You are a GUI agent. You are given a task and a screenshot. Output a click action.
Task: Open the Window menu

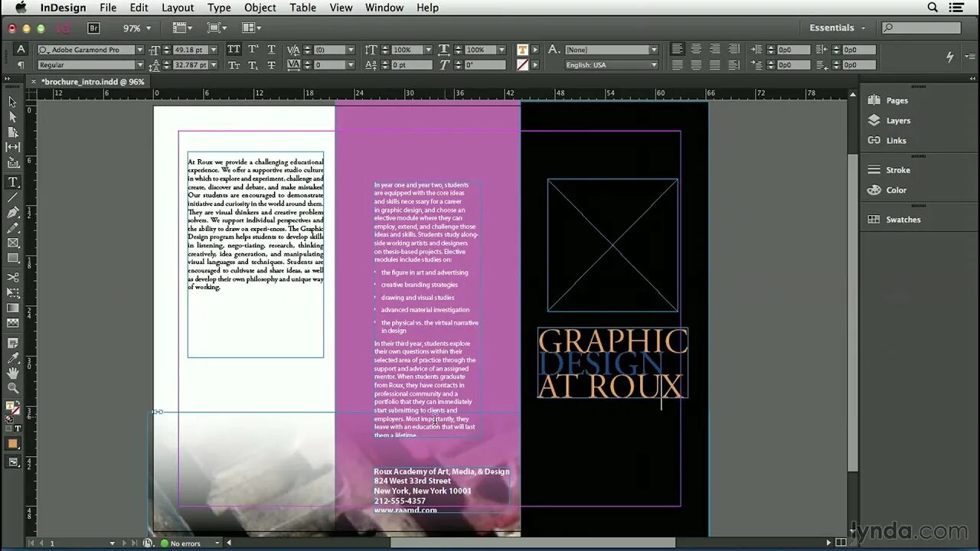pyautogui.click(x=384, y=8)
